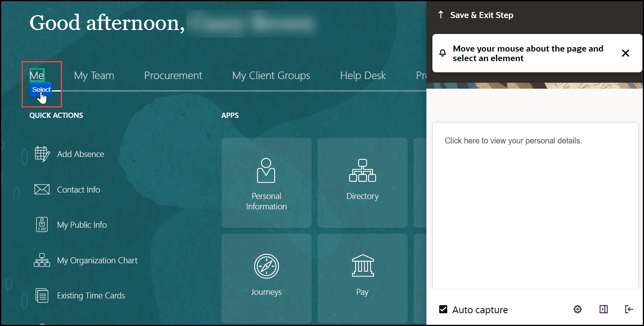Open the Help Desk tab

pos(363,76)
